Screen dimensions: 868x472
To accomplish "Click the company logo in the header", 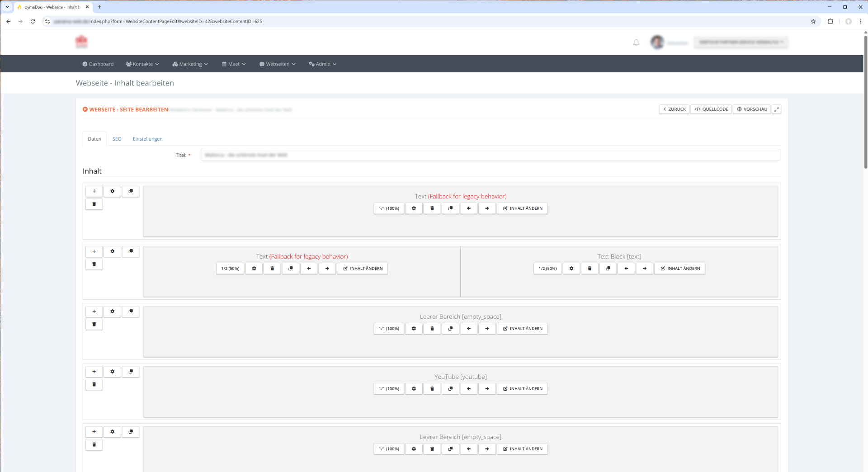I will [x=81, y=42].
